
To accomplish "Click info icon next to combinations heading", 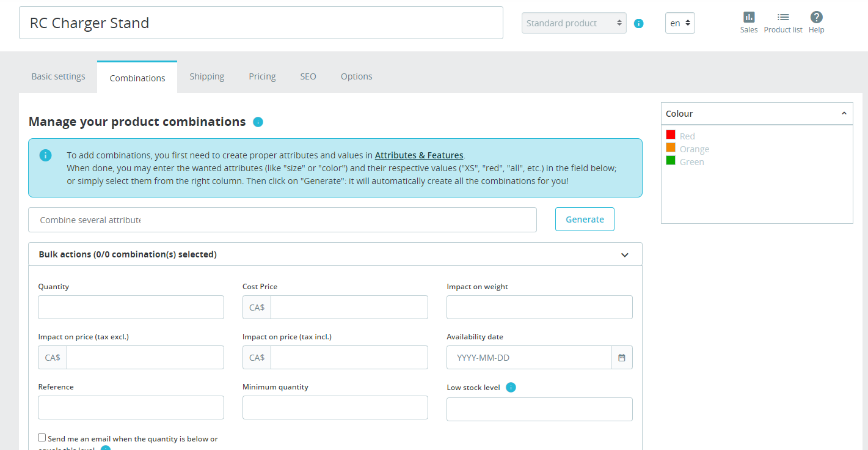I will point(258,122).
